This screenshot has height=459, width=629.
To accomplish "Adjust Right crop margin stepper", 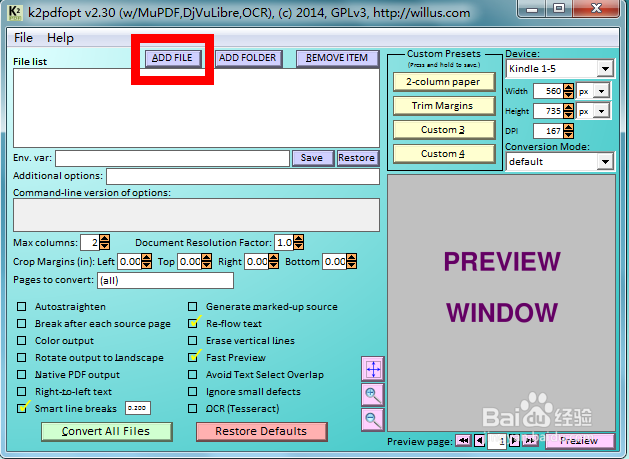I will 274,262.
